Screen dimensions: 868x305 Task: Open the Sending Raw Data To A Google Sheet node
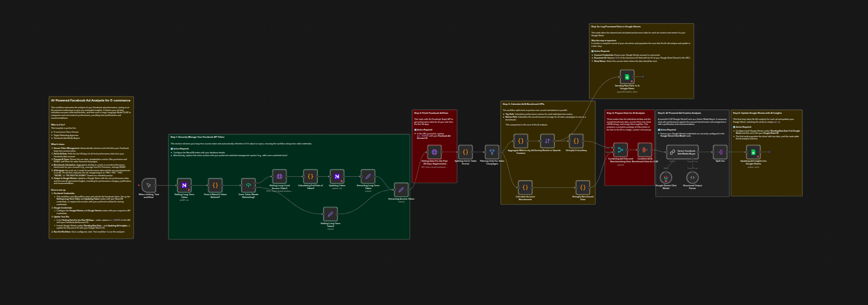[x=627, y=76]
